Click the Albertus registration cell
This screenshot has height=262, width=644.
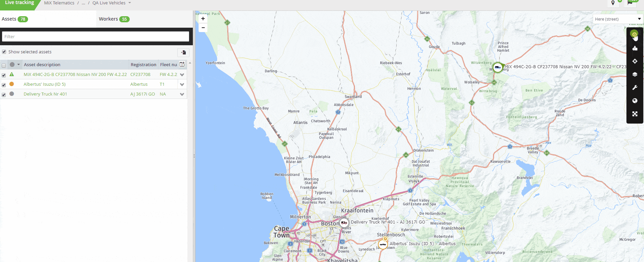[x=139, y=84]
